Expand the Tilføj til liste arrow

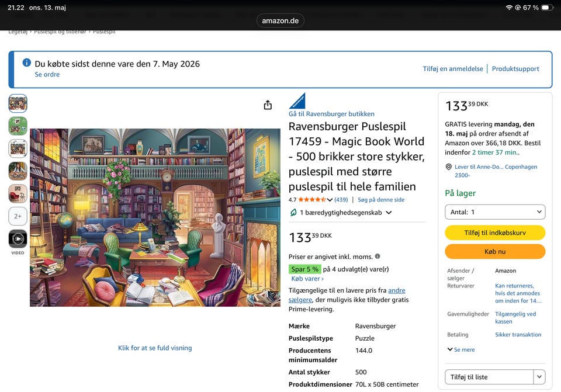[x=539, y=377]
